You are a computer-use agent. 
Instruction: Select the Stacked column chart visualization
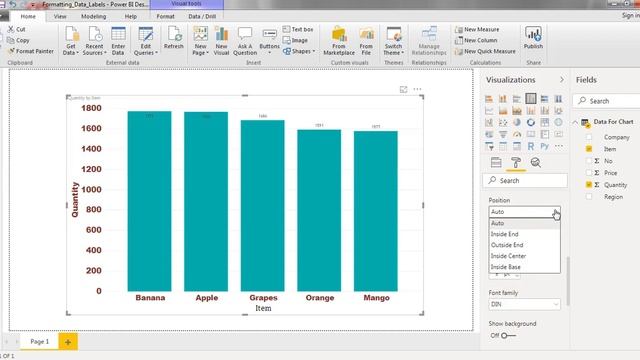tap(503, 99)
